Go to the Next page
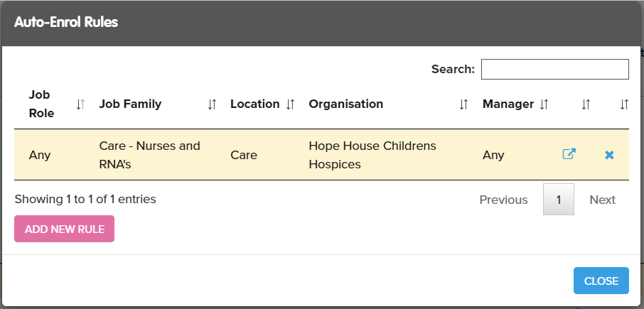 (602, 200)
